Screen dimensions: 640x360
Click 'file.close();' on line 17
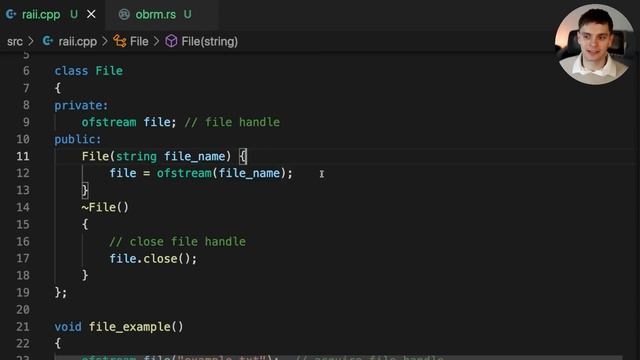click(x=153, y=259)
